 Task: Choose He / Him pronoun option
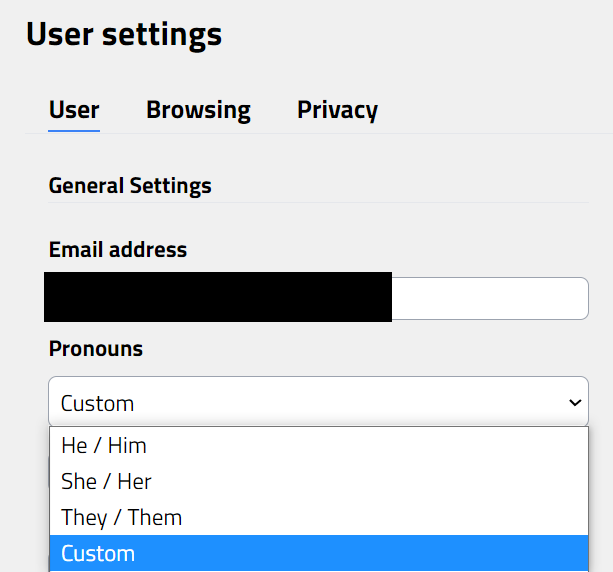[319, 445]
